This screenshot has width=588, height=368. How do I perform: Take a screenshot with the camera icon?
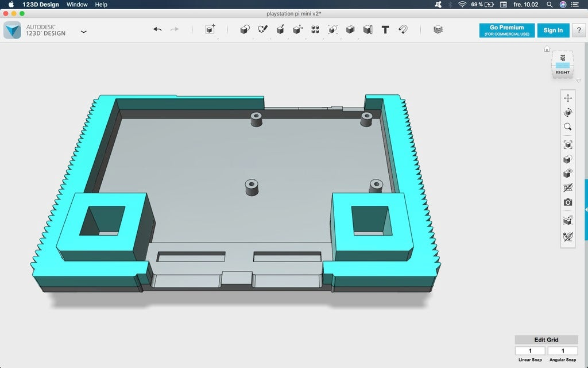point(568,202)
